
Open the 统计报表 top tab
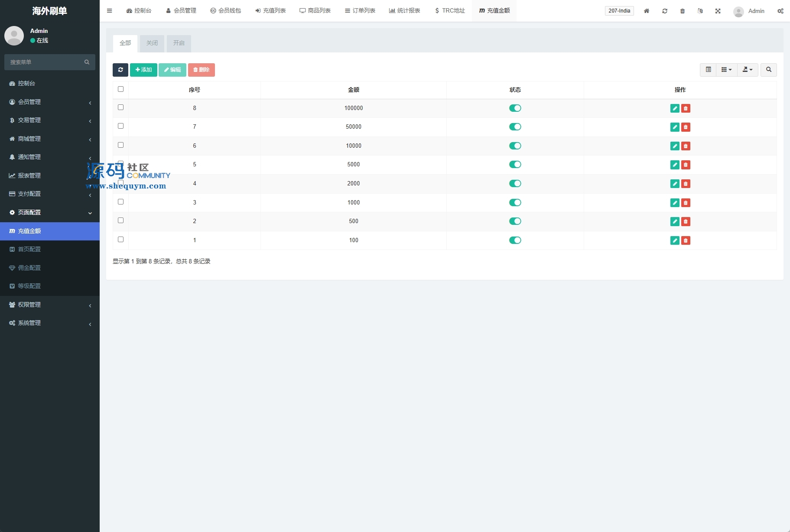(404, 11)
